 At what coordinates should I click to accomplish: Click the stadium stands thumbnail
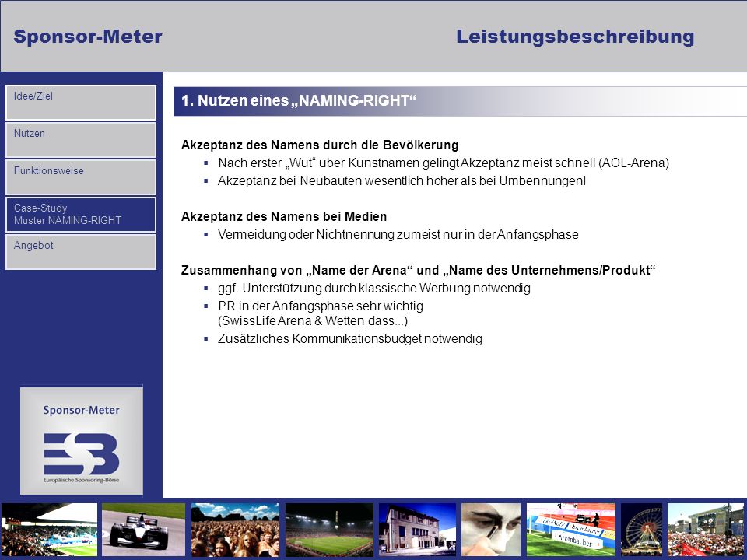(x=48, y=530)
